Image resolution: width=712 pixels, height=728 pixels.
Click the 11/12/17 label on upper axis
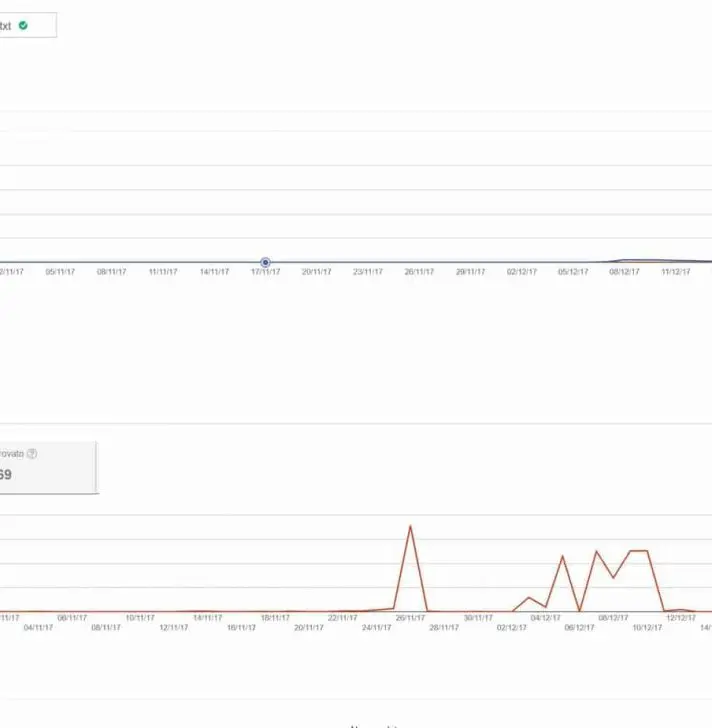pos(675,272)
